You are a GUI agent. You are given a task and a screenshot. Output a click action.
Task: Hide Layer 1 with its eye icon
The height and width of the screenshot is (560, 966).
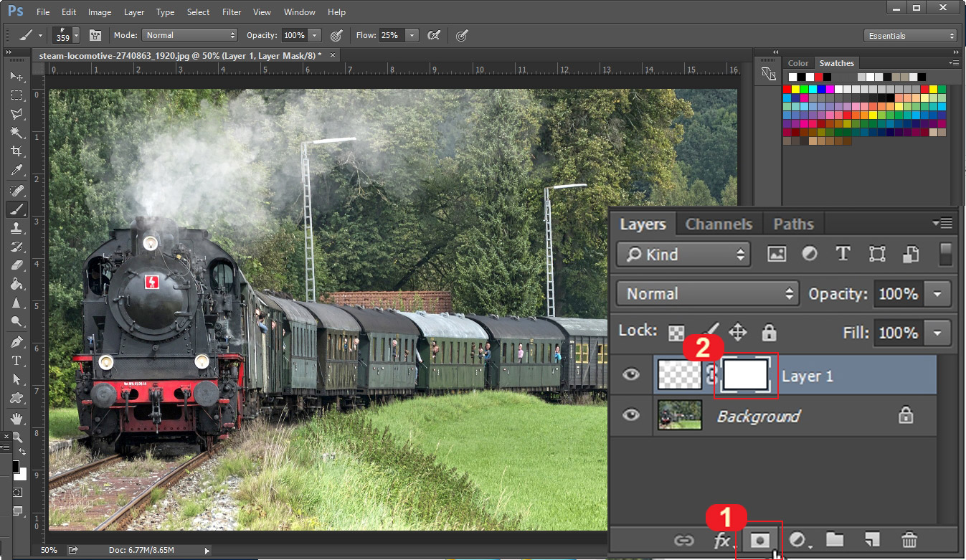631,374
